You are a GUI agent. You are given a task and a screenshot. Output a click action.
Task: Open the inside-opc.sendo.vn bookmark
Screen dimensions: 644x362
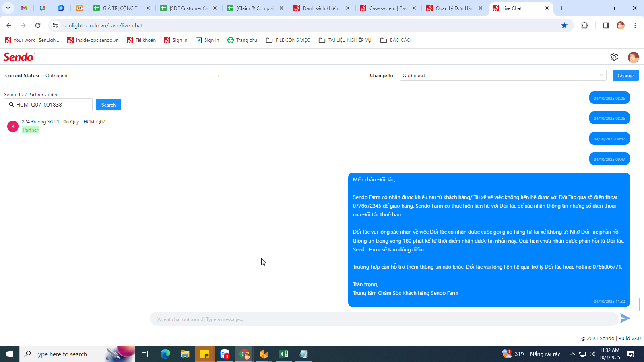click(93, 40)
